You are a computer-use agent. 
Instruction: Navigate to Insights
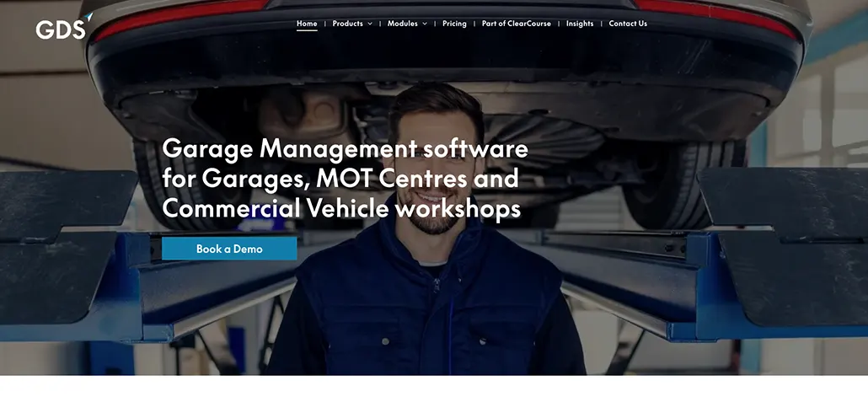[580, 24]
